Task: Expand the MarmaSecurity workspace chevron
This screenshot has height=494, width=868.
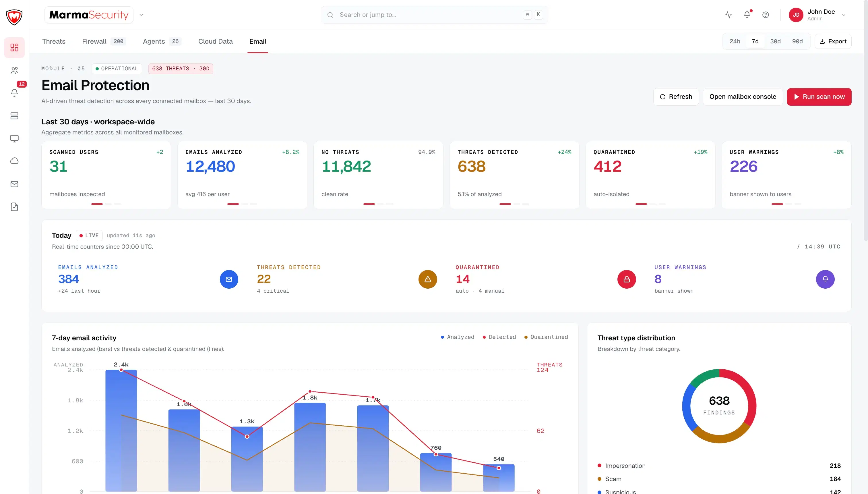Action: 142,15
